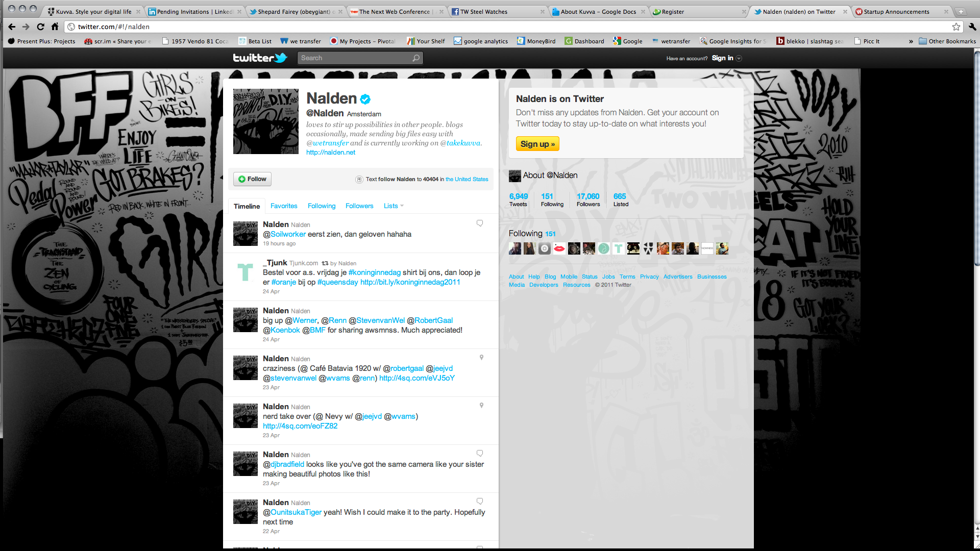This screenshot has width=980, height=551.
Task: Open the http://nalden.net link
Action: click(x=331, y=153)
